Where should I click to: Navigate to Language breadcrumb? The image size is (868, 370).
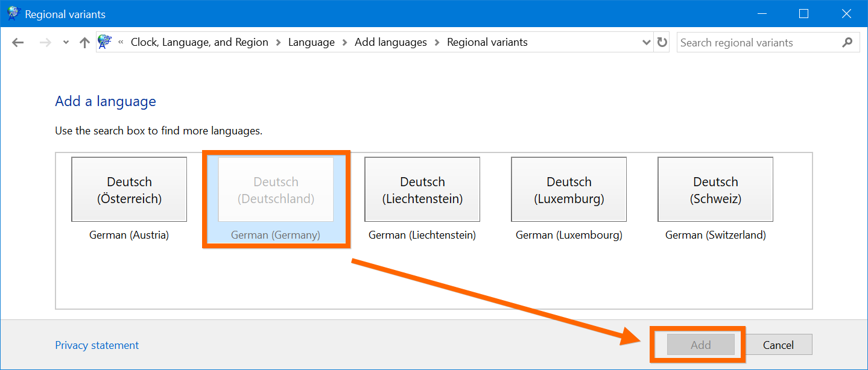(311, 43)
